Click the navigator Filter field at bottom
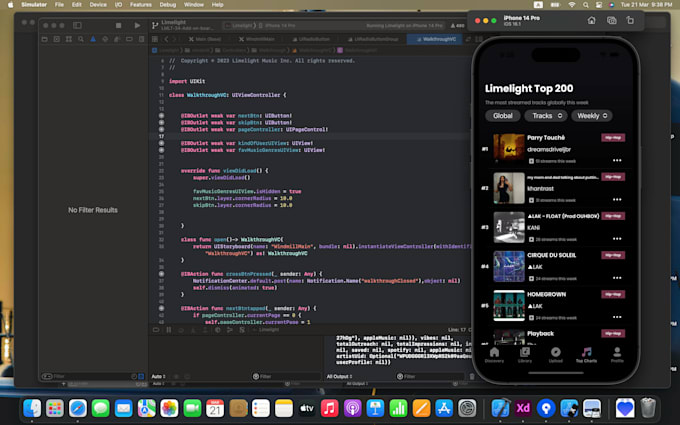680x425 pixels. coord(93,376)
